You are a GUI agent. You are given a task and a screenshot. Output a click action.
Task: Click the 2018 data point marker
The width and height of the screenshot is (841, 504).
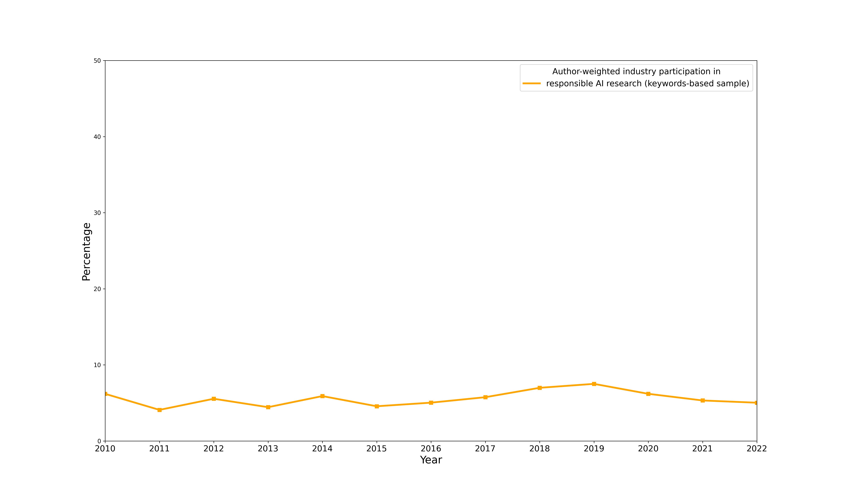540,388
